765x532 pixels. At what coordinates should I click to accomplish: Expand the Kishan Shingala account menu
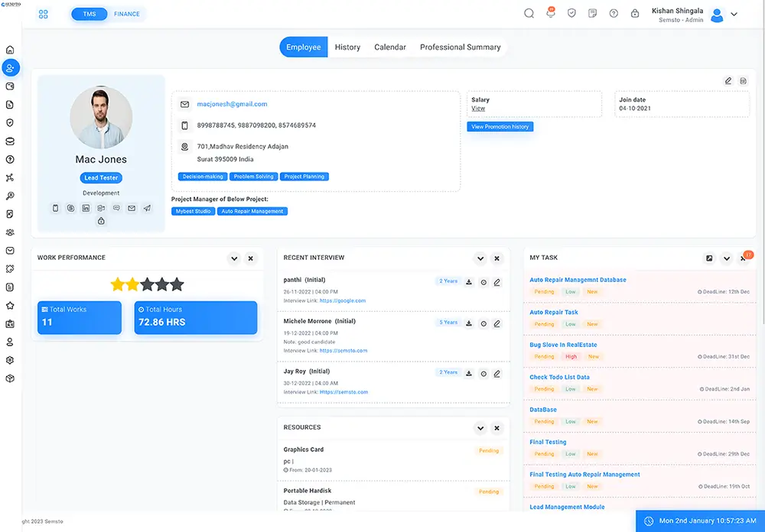pyautogui.click(x=734, y=15)
